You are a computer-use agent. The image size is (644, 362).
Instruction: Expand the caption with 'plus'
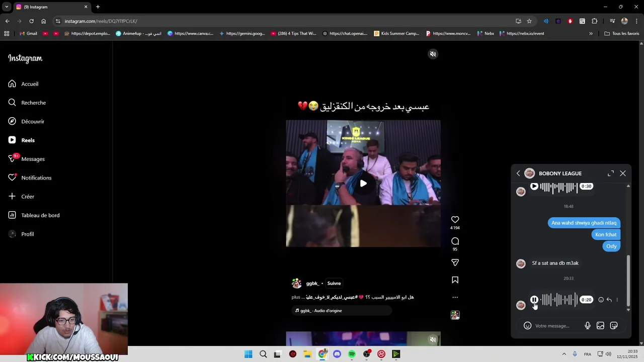(296, 297)
